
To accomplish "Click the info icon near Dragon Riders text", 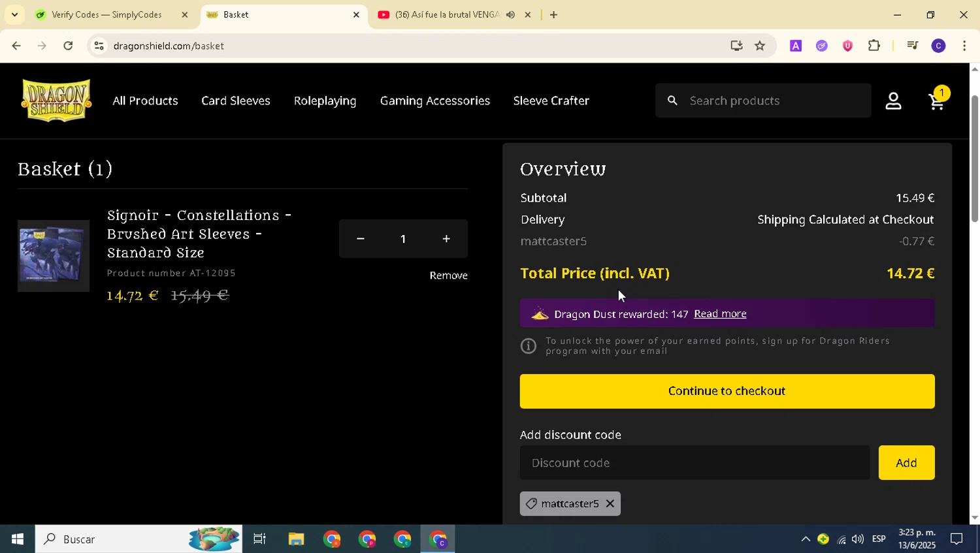I will tap(529, 346).
